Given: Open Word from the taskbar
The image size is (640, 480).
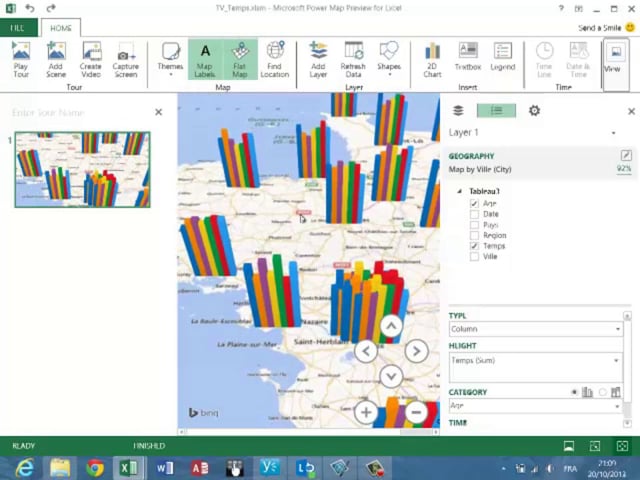Looking at the screenshot, I should (x=164, y=468).
